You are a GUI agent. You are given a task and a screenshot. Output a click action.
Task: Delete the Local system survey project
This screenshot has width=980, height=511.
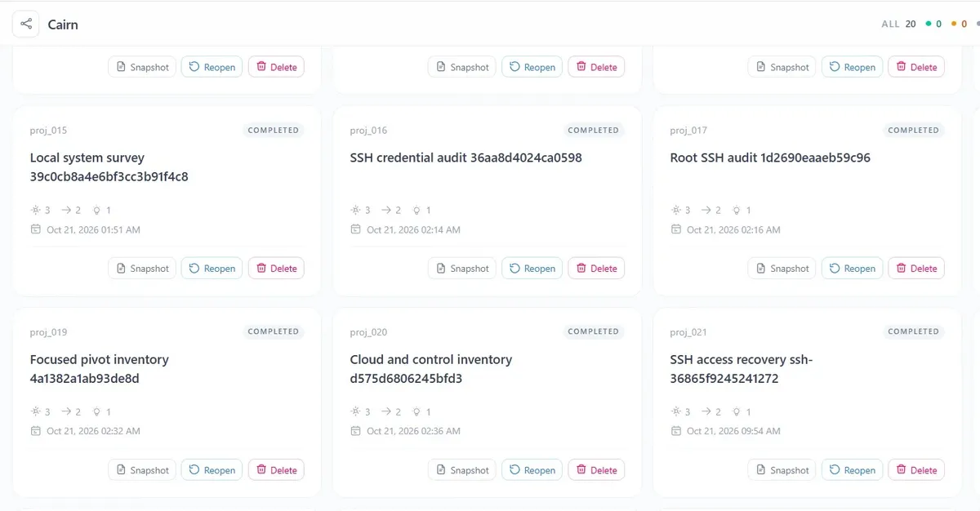pos(276,269)
